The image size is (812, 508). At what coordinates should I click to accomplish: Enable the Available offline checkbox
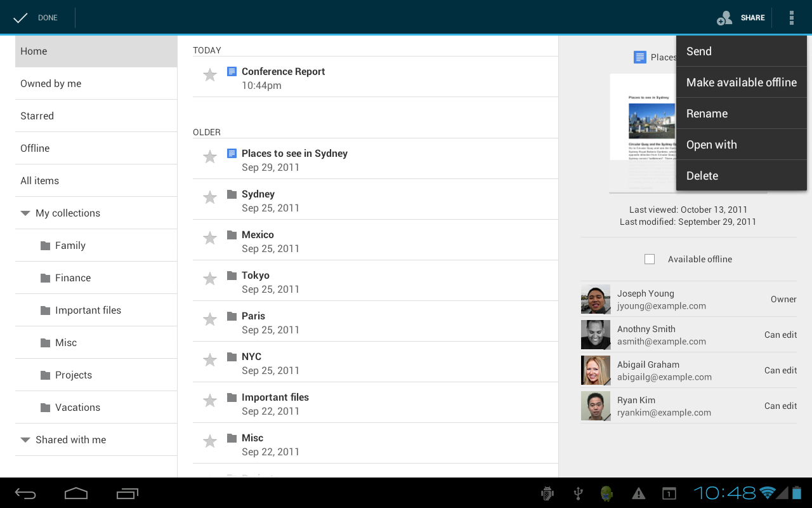(x=650, y=258)
